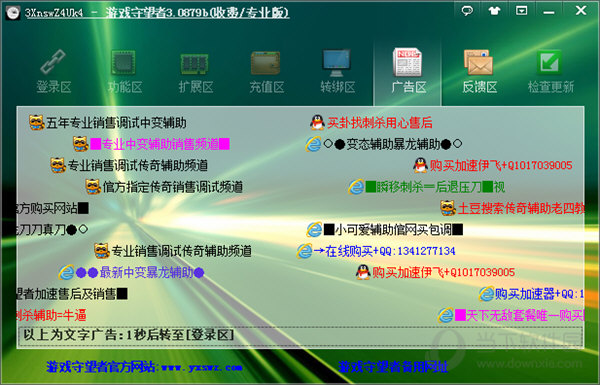This screenshot has height=385, width=600.
Task: Open the 游戏守望者备用网址 link
Action: 393,367
